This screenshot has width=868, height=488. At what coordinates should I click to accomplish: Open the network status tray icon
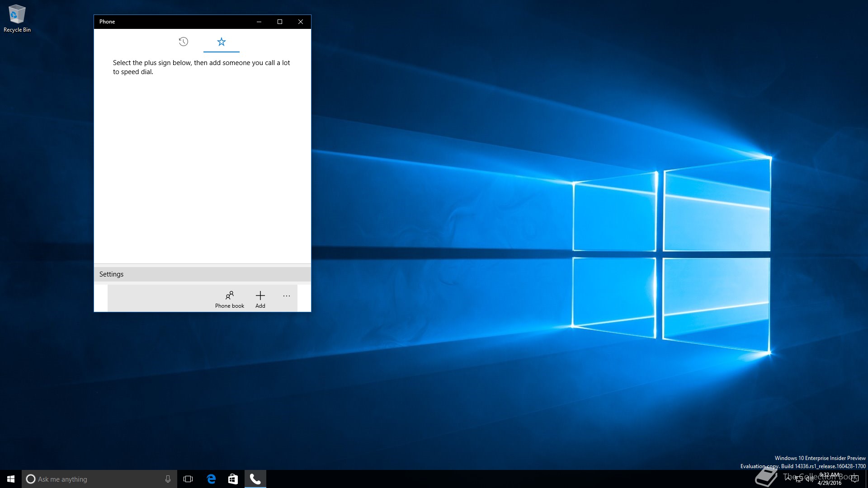pos(799,479)
